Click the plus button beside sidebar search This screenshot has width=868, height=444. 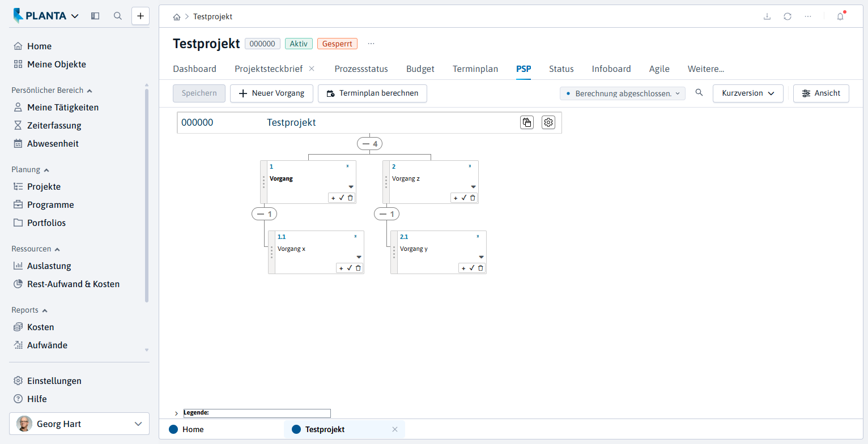141,16
